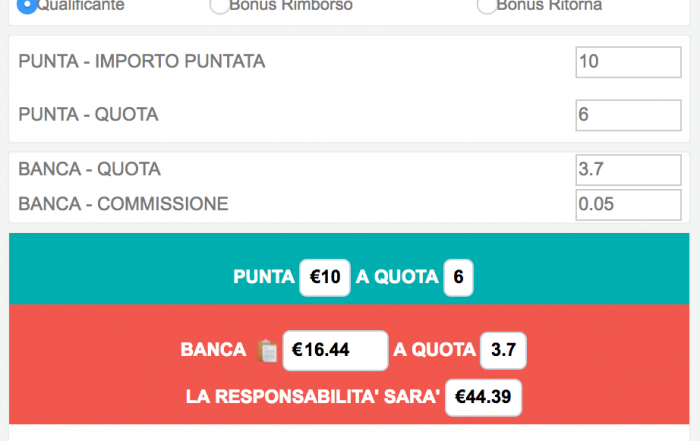The height and width of the screenshot is (441, 700).
Task: Click the €10 punta stake badge
Action: coord(325,277)
